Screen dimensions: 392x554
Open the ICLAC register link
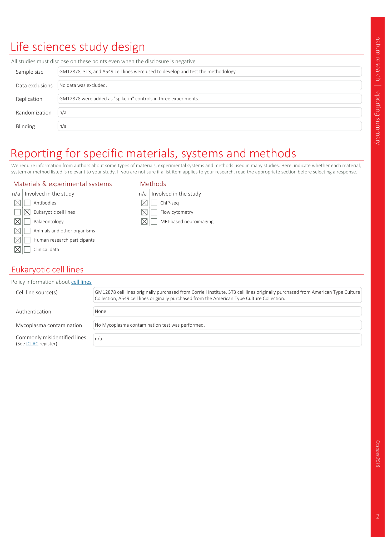pyautogui.click(x=32, y=344)
